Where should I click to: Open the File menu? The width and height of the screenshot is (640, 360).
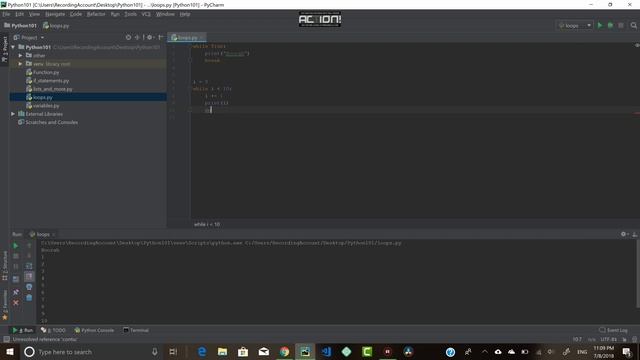[6, 14]
